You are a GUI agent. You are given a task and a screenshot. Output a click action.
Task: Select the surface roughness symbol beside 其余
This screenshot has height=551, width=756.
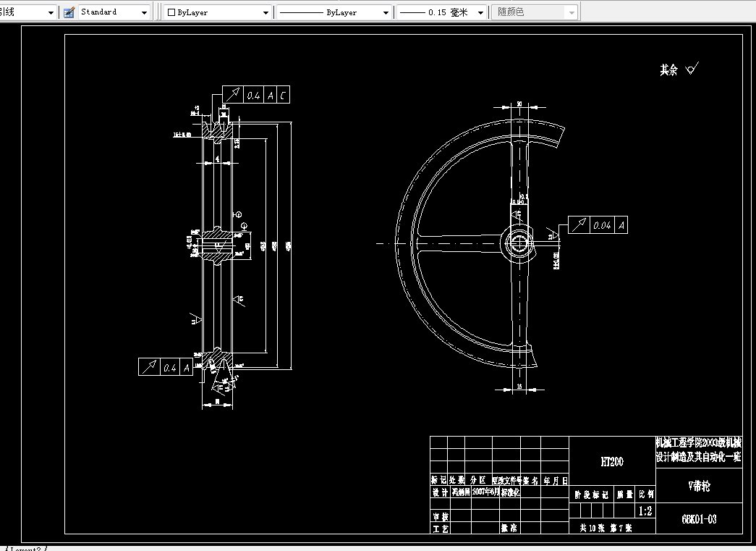click(x=692, y=69)
